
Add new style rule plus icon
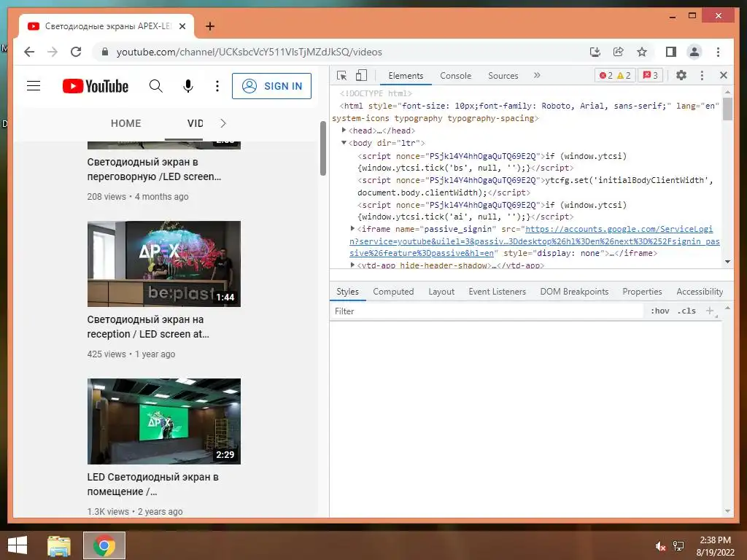[710, 311]
